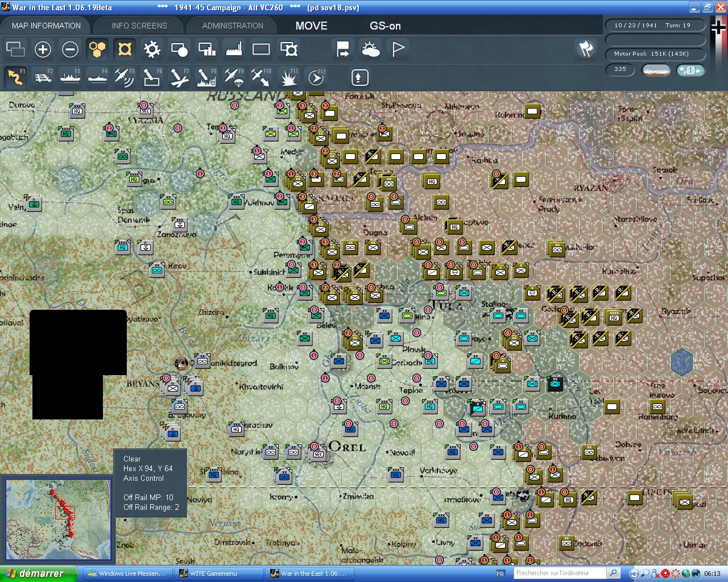This screenshot has width=728, height=582.
Task: Adjust the zoom level stepper showing 1
Action: point(690,69)
